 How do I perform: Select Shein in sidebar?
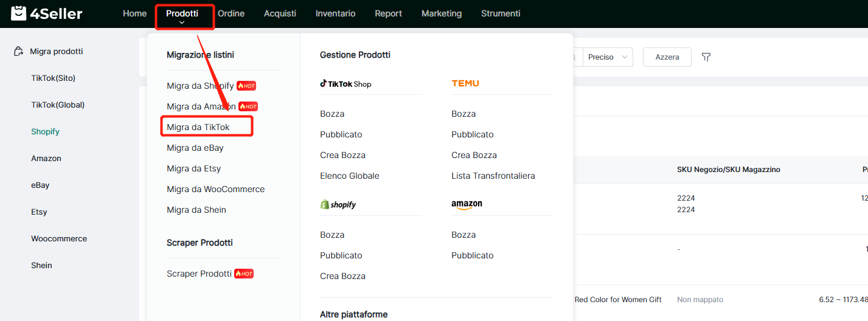[x=41, y=265]
